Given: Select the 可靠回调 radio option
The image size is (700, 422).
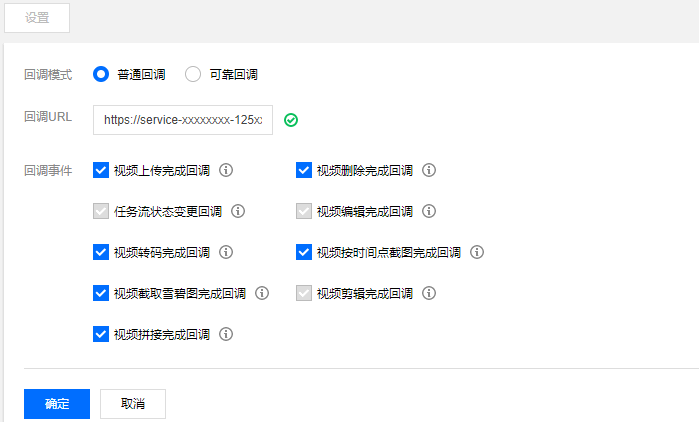Looking at the screenshot, I should pyautogui.click(x=193, y=74).
